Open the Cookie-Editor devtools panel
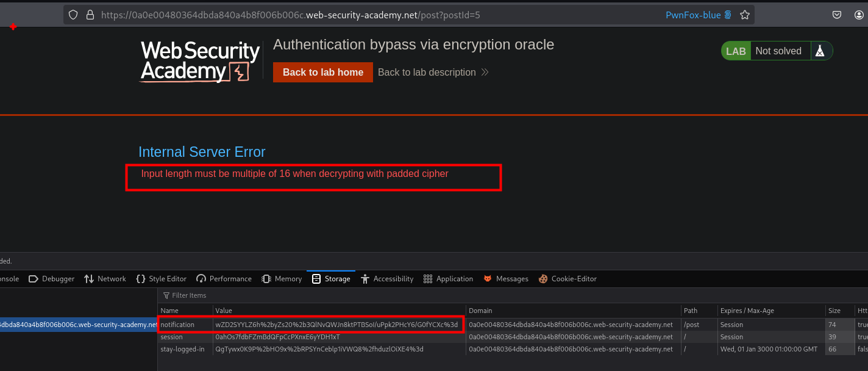The image size is (868, 371). [x=567, y=279]
